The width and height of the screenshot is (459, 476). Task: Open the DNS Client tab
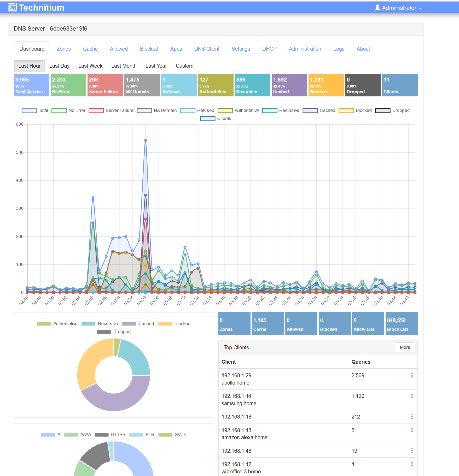tap(207, 49)
